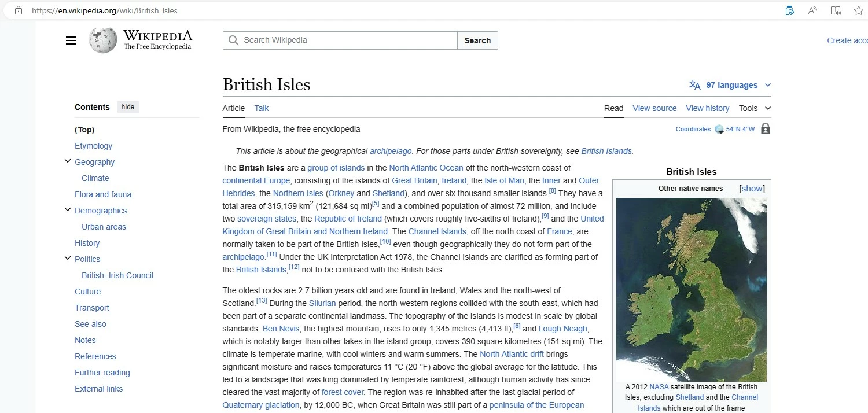
Task: Open the hamburger main menu
Action: tap(71, 40)
